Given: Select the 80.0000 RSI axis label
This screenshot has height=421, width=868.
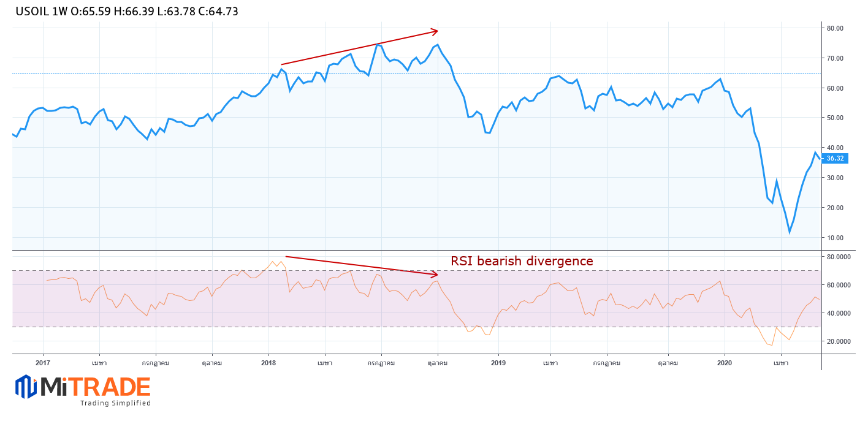Looking at the screenshot, I should click(x=839, y=257).
